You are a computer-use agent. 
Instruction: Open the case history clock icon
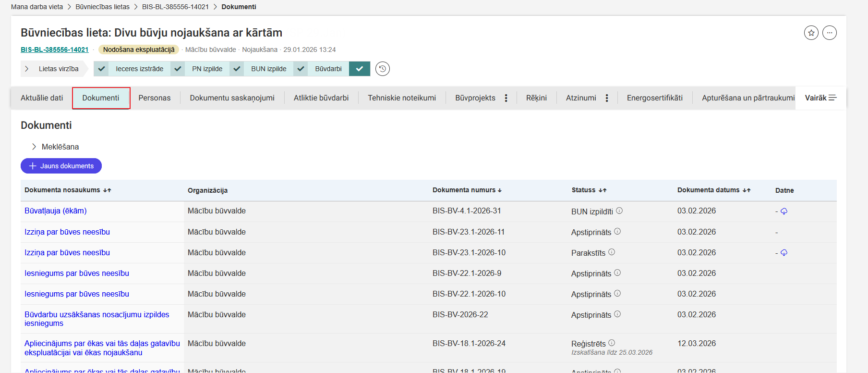(383, 69)
